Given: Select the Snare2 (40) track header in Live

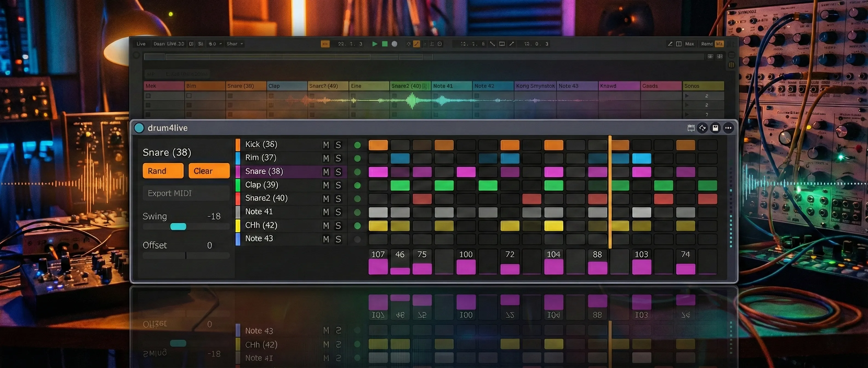Looking at the screenshot, I should click(x=410, y=86).
